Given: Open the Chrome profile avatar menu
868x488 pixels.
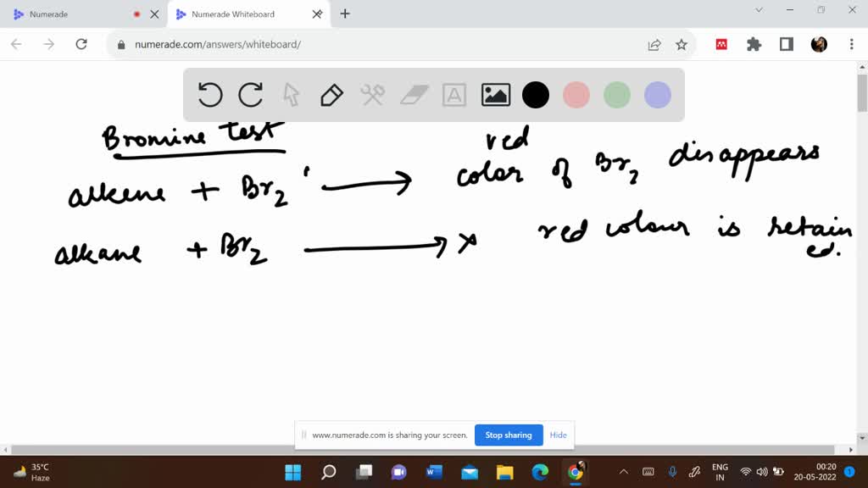Looking at the screenshot, I should click(x=818, y=44).
